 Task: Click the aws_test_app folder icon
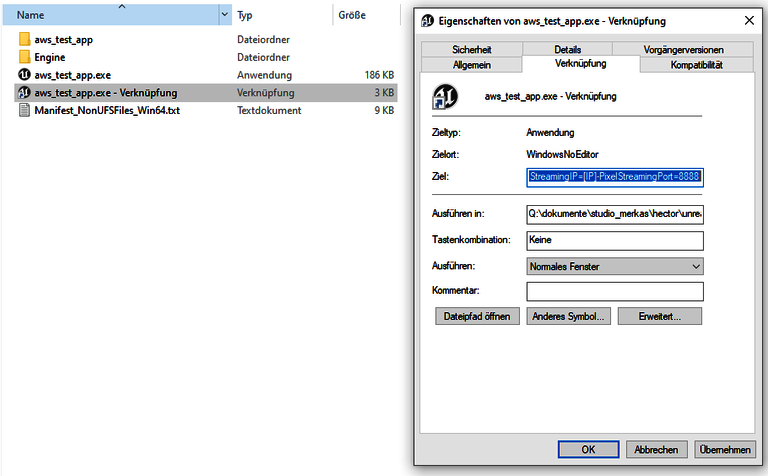pyautogui.click(x=25, y=40)
